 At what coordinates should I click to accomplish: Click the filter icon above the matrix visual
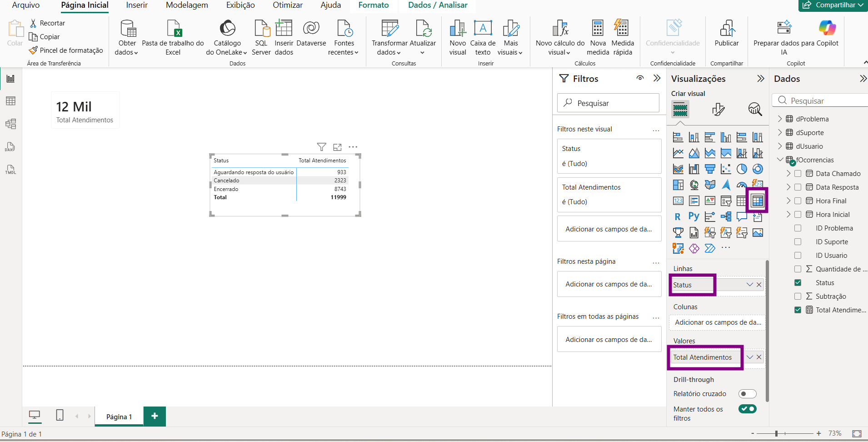pos(322,147)
